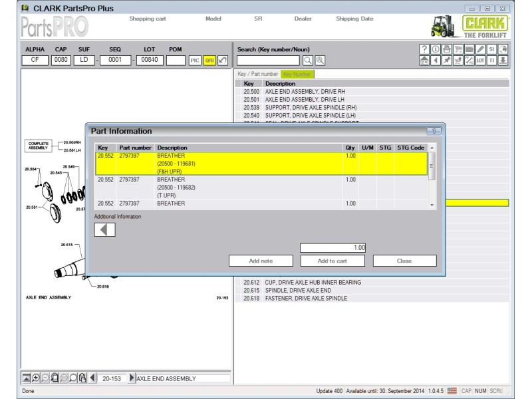Viewport: 532px width, 399px height.
Task: Click the COMPLETE ASSEMBLY box in diagram
Action: [x=39, y=146]
